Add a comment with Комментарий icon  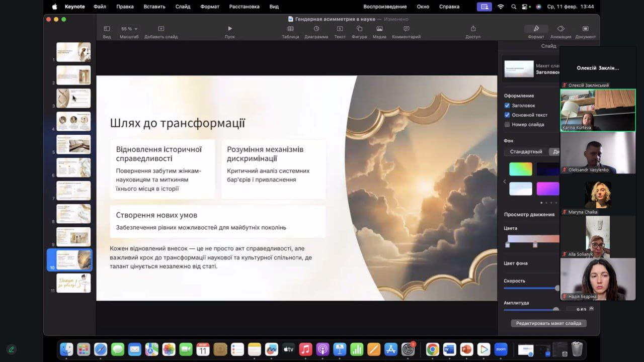tap(406, 29)
